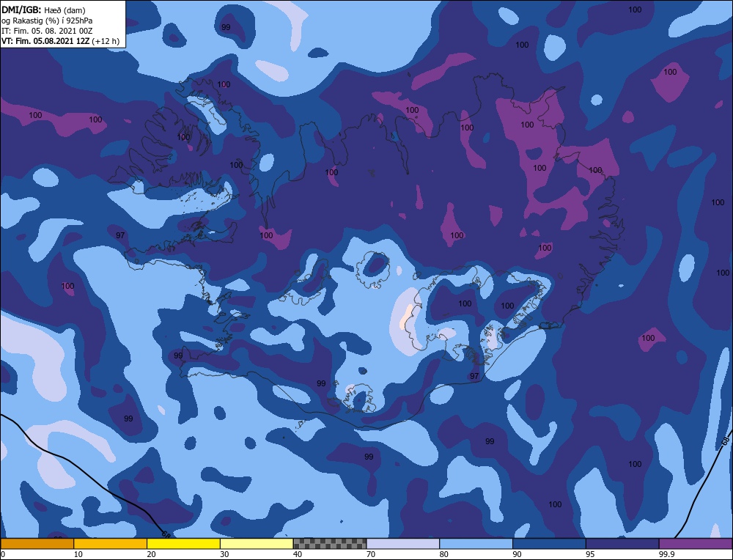Pick the light blue 80–90 legend swatch

pyautogui.click(x=476, y=544)
